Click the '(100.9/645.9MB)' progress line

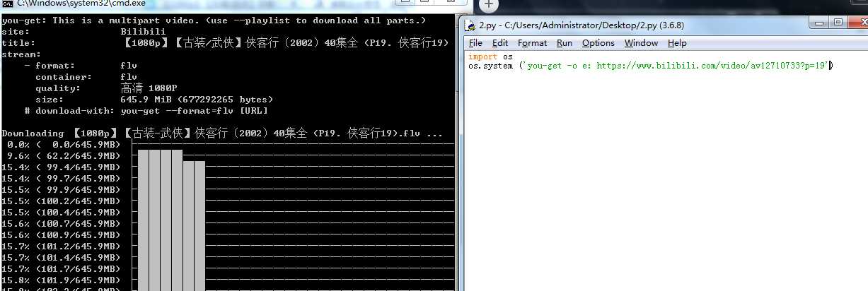[x=61, y=235]
